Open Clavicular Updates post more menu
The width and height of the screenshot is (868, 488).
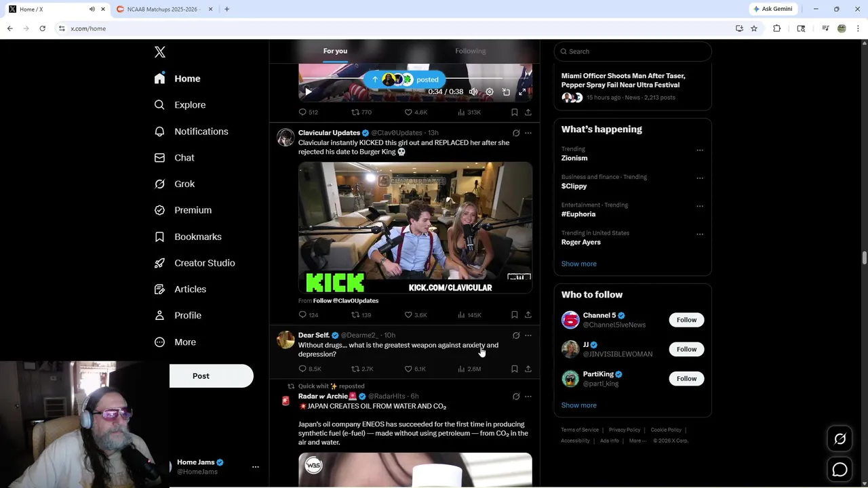pyautogui.click(x=528, y=133)
